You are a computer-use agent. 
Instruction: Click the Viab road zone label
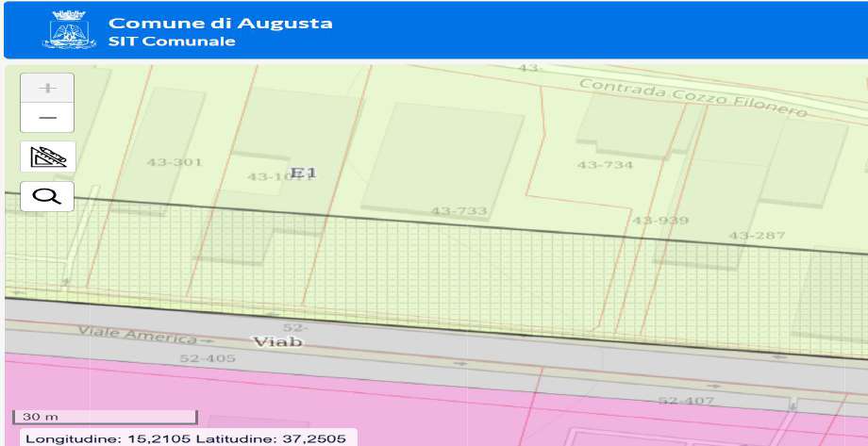tap(278, 341)
